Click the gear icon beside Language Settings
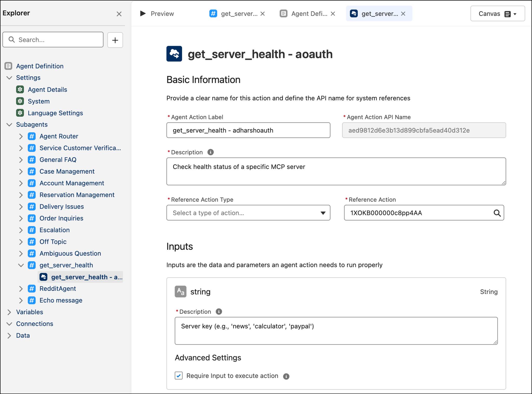The height and width of the screenshot is (394, 532). point(20,113)
